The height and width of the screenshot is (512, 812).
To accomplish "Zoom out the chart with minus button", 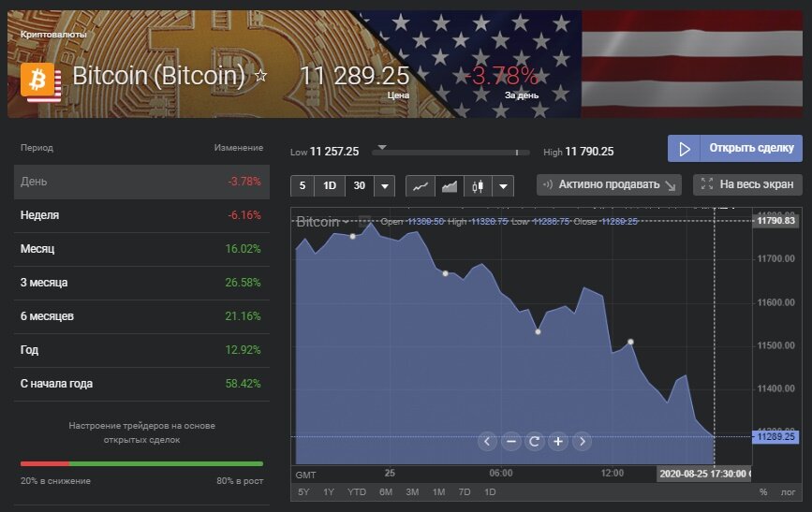I will (x=511, y=441).
